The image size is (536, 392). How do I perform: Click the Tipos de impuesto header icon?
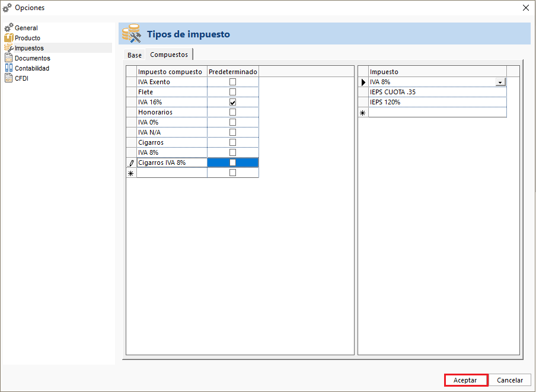(x=131, y=34)
